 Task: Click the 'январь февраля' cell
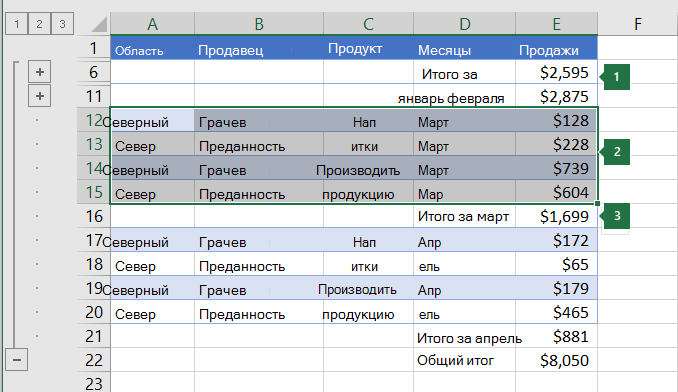pos(464,96)
